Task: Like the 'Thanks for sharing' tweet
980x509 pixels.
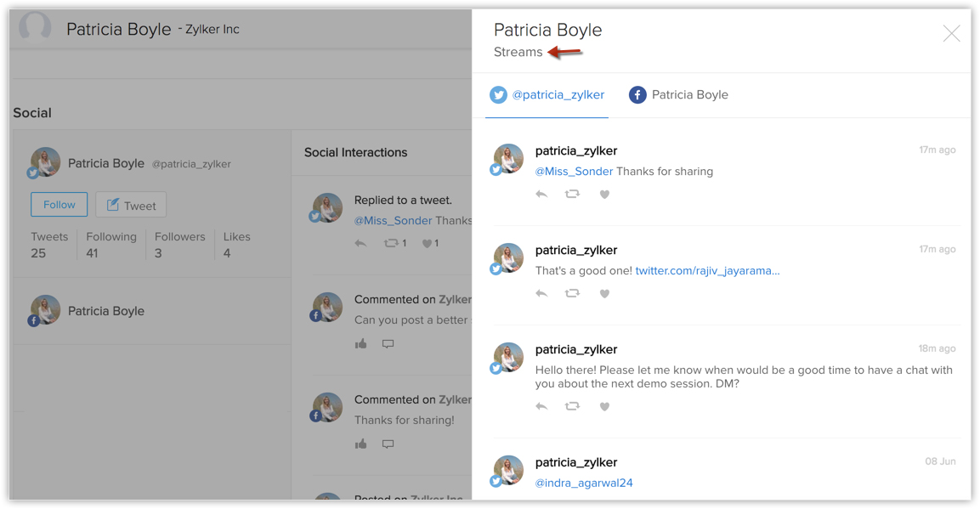Action: point(604,195)
